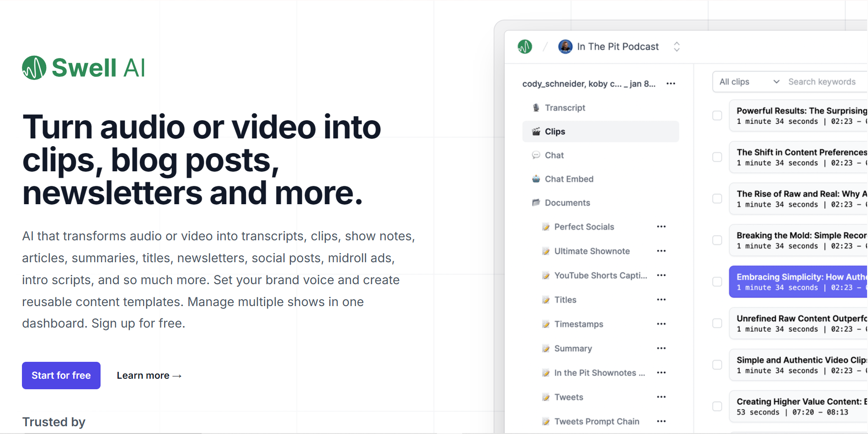
Task: Open more options for Tweets
Action: click(661, 397)
